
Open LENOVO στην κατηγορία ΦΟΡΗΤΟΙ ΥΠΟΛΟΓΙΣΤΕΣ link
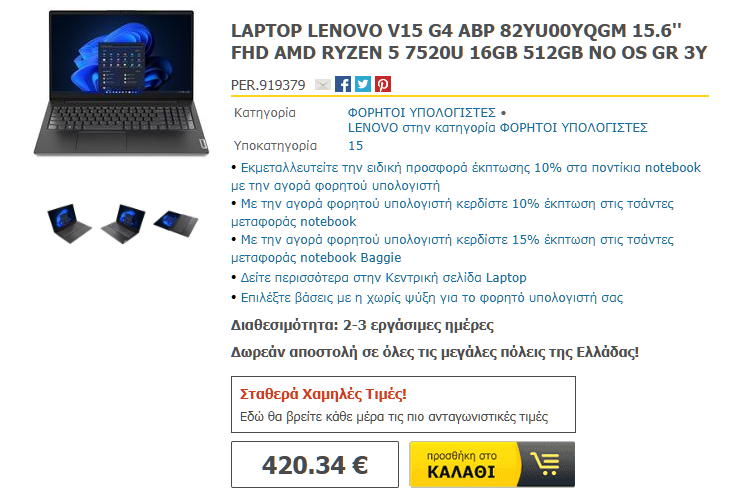coord(497,128)
